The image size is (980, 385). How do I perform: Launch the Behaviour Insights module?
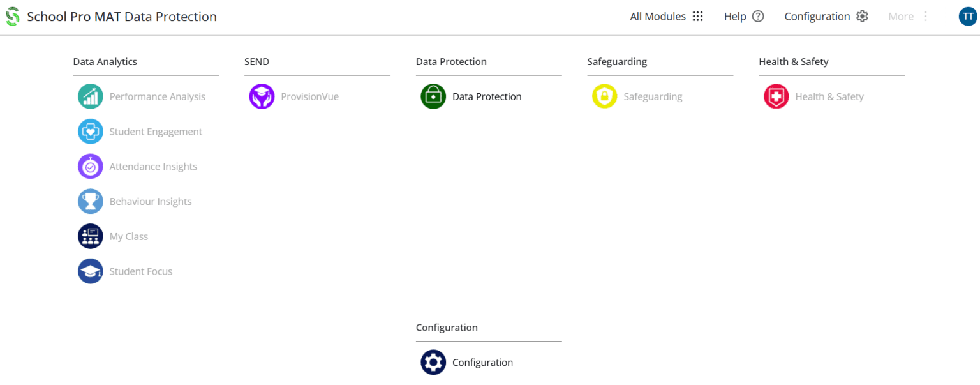click(x=90, y=201)
